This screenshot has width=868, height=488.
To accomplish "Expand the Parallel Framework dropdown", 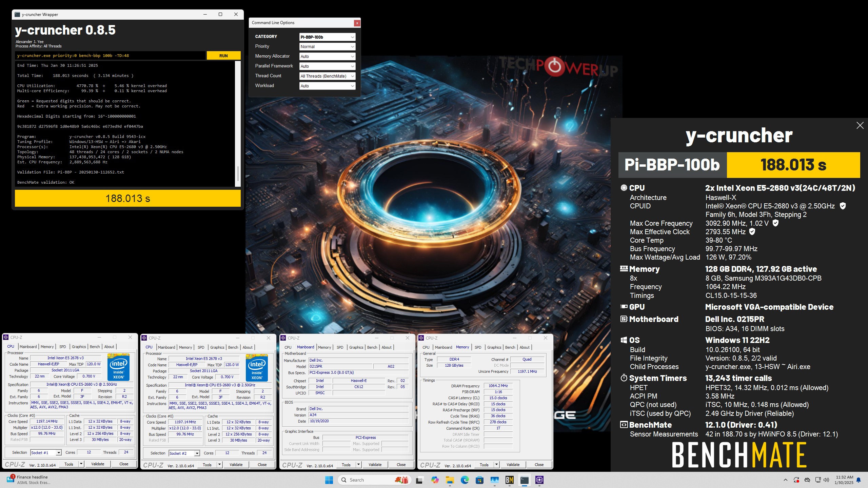I will pyautogui.click(x=327, y=66).
